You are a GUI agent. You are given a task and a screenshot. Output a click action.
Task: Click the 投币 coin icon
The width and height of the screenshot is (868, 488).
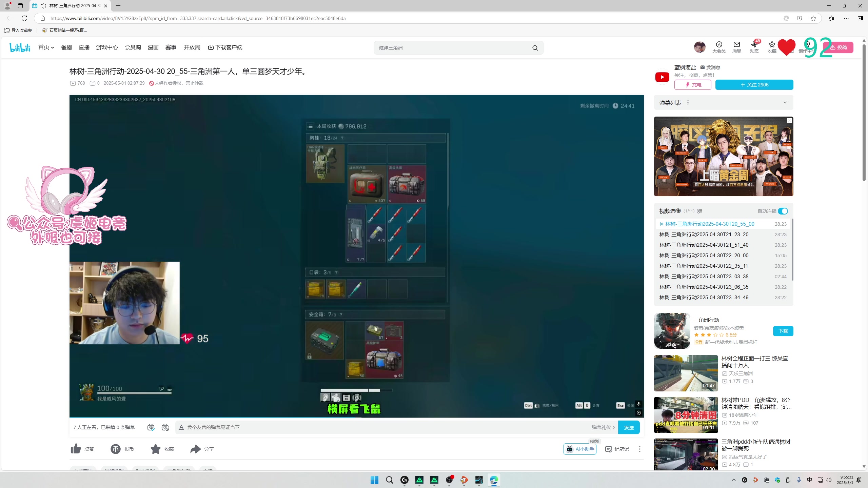coord(115,449)
